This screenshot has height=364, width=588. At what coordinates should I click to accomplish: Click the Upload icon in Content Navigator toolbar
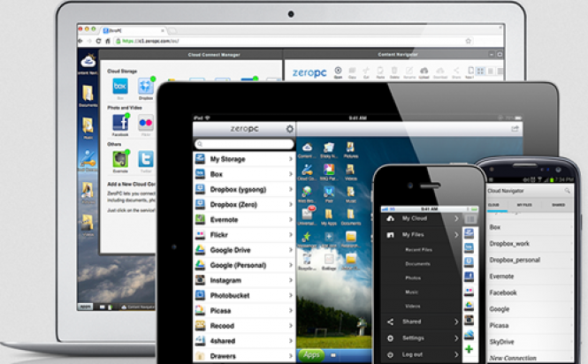pos(424,71)
